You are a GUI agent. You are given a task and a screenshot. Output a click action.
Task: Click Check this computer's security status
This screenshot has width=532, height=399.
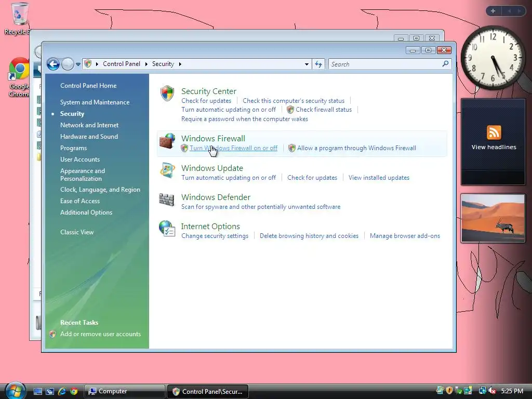[x=294, y=101]
